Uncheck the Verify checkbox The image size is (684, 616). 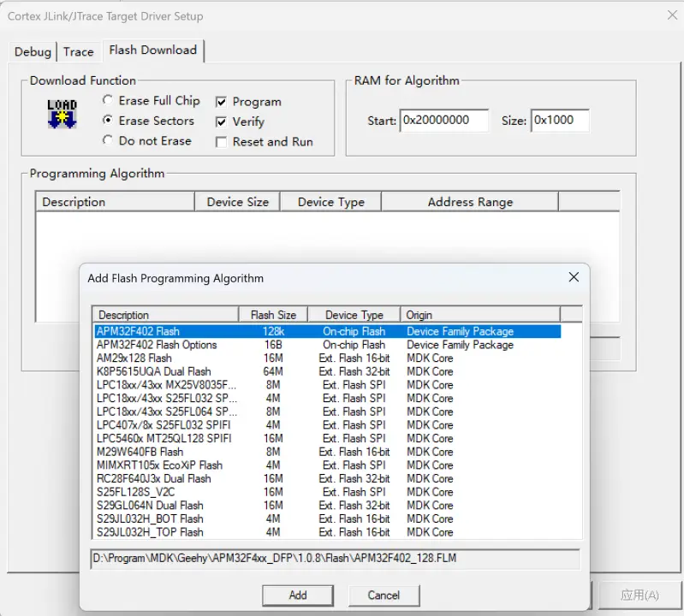click(x=221, y=121)
